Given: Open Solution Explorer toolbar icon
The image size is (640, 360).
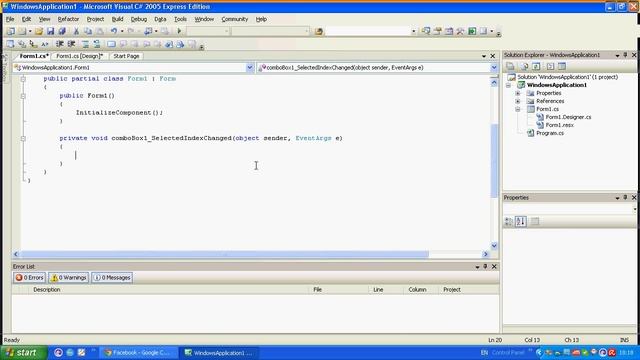Looking at the screenshot, I should (x=426, y=31).
